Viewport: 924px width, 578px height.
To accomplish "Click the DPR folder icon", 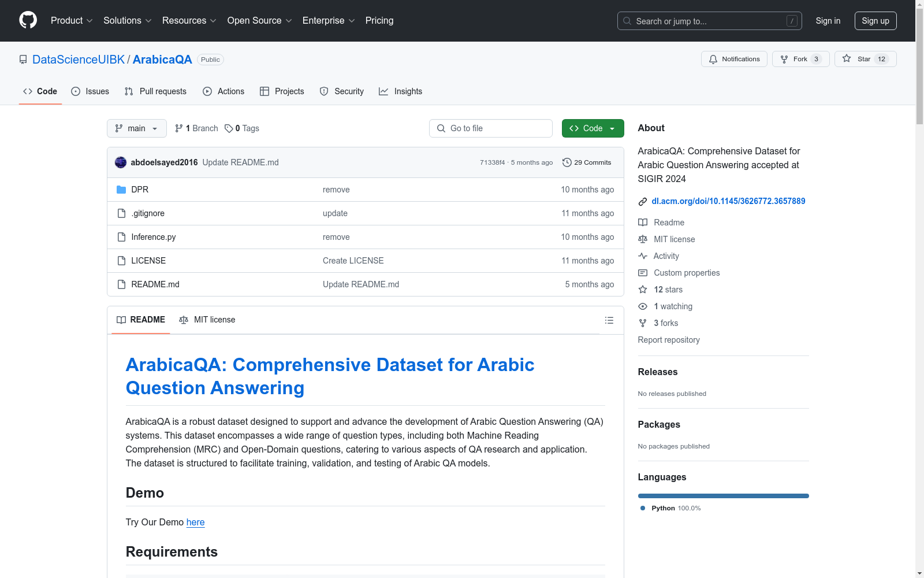I will [121, 190].
